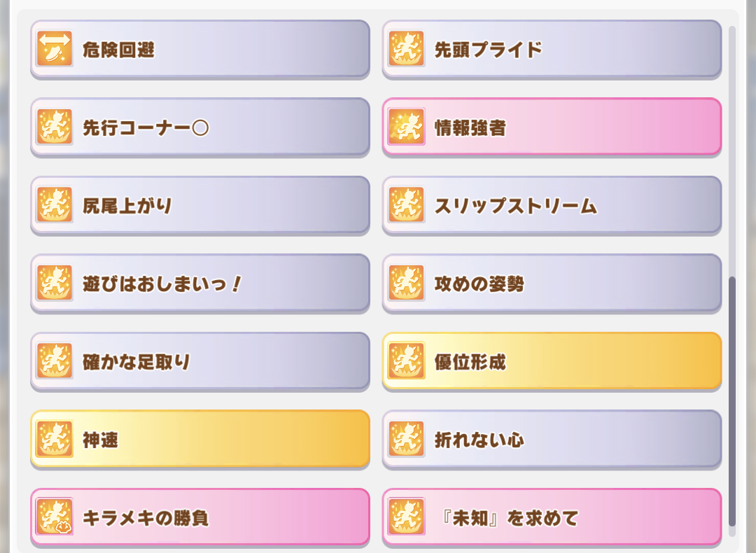This screenshot has height=553, width=756.
Task: Select the 情報強者 skill label
Action: [x=470, y=128]
